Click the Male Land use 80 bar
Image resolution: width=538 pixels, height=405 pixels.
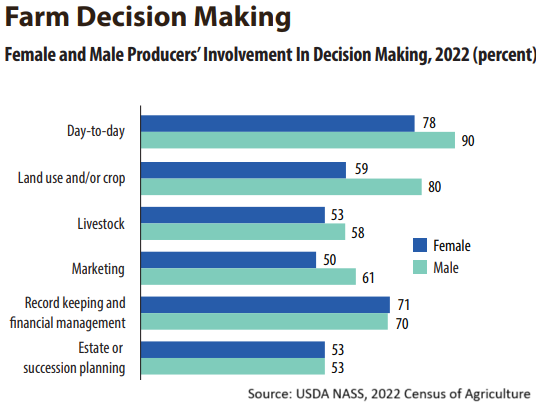pyautogui.click(x=281, y=187)
